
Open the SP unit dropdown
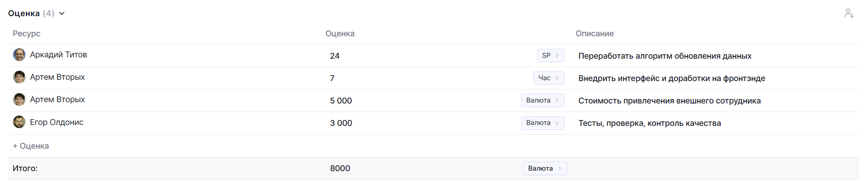click(550, 56)
